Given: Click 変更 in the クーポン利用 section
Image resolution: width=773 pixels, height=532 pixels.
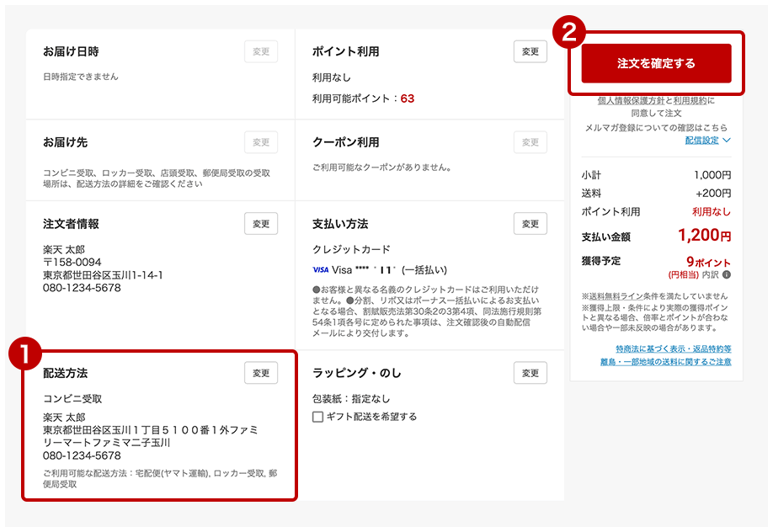Looking at the screenshot, I should pos(530,142).
